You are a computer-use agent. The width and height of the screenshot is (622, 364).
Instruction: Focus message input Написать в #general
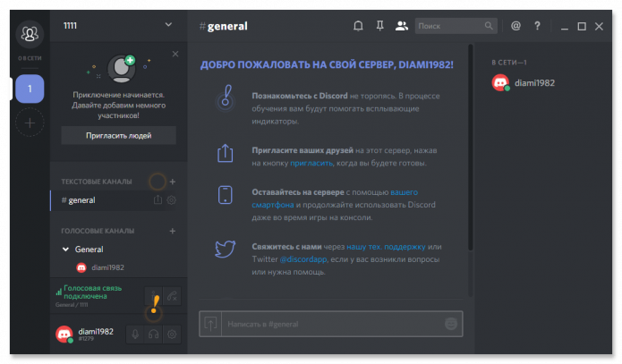coord(331,324)
